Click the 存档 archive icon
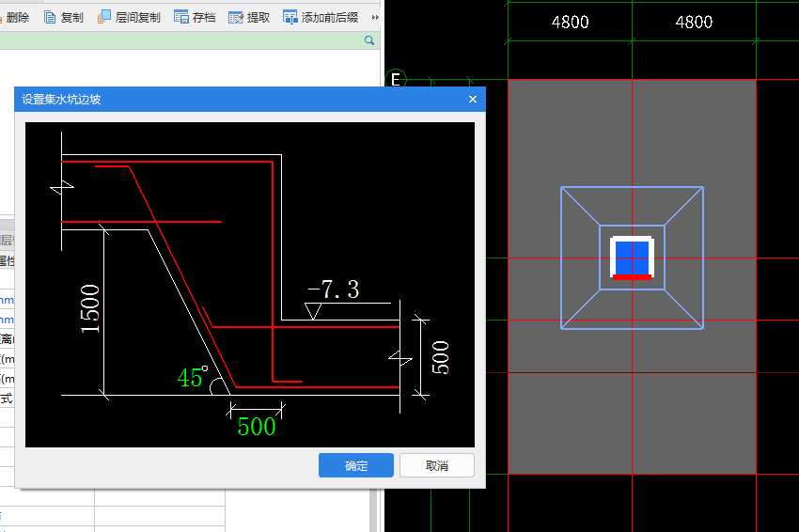This screenshot has height=532, width=799. (180, 17)
